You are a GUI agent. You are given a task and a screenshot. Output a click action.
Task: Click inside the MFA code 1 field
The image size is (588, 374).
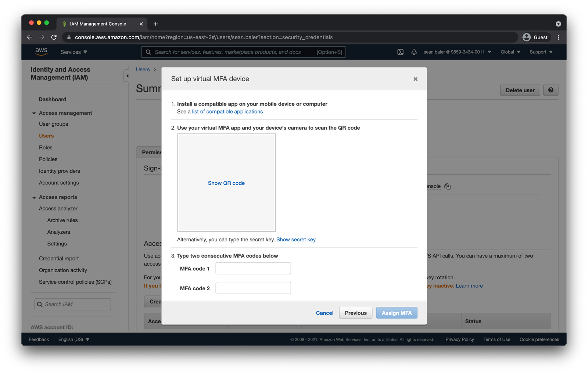pos(253,268)
